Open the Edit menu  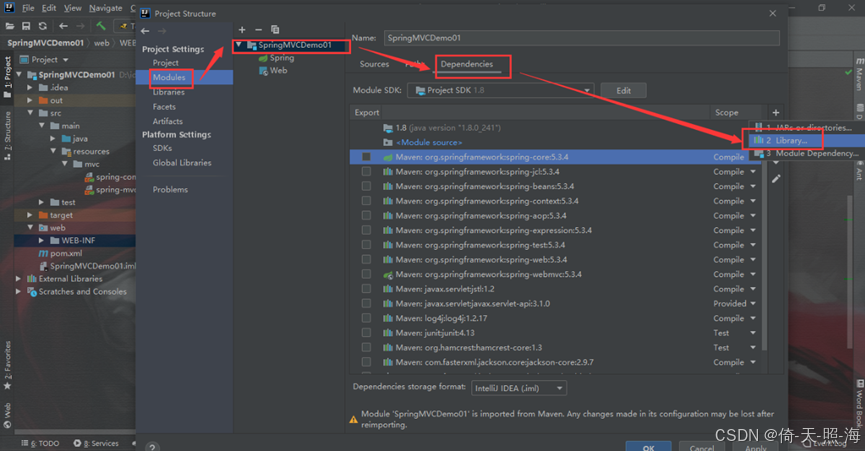[x=49, y=8]
